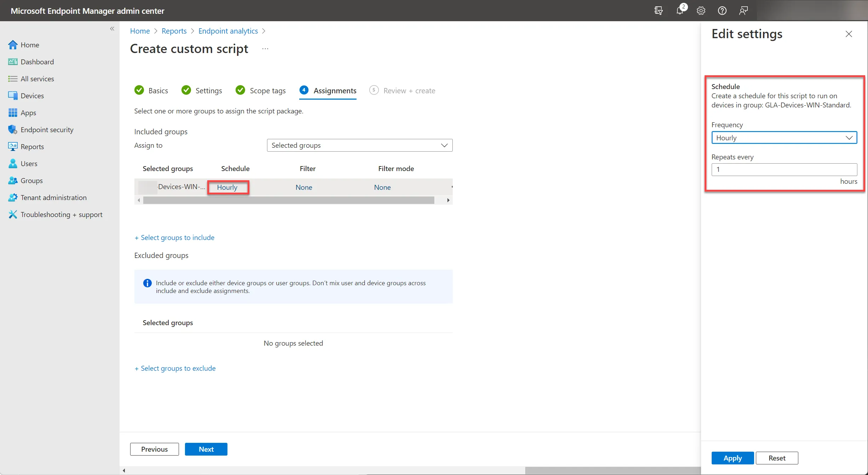
Task: Open the more options ellipsis beside title
Action: click(265, 49)
